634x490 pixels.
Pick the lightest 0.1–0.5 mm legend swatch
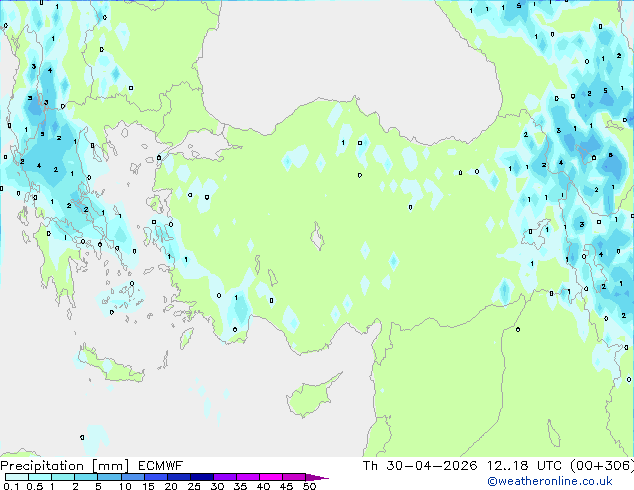pyautogui.click(x=17, y=477)
